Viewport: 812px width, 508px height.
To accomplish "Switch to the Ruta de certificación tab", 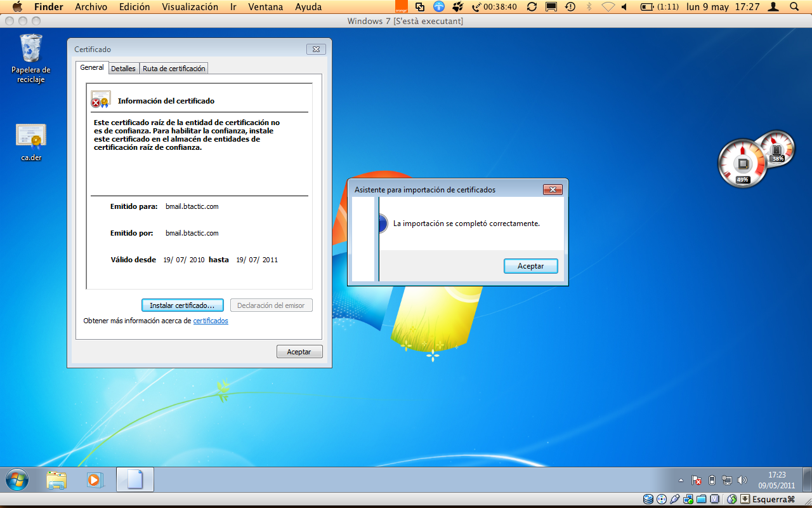I will (174, 69).
